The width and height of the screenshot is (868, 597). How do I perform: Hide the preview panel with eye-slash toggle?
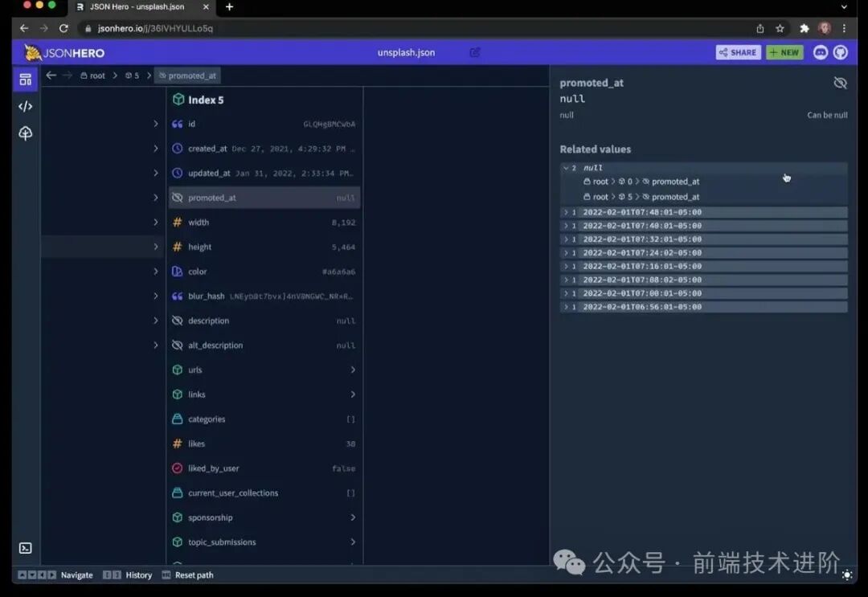coord(841,82)
